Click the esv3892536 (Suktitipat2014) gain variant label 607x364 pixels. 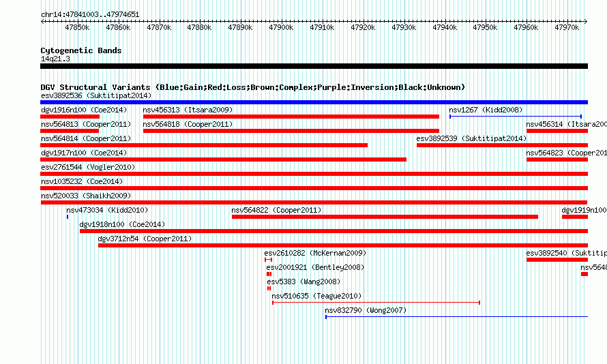pos(96,95)
